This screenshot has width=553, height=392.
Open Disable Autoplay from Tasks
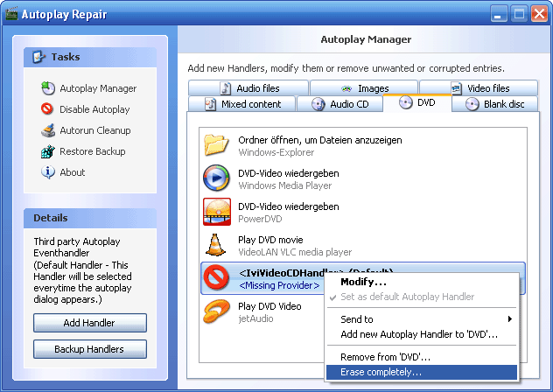[x=94, y=109]
